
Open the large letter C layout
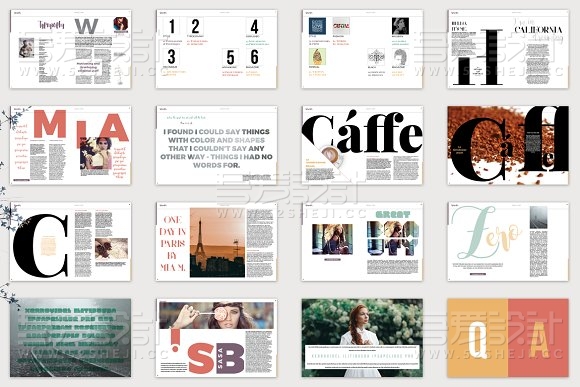(x=70, y=242)
